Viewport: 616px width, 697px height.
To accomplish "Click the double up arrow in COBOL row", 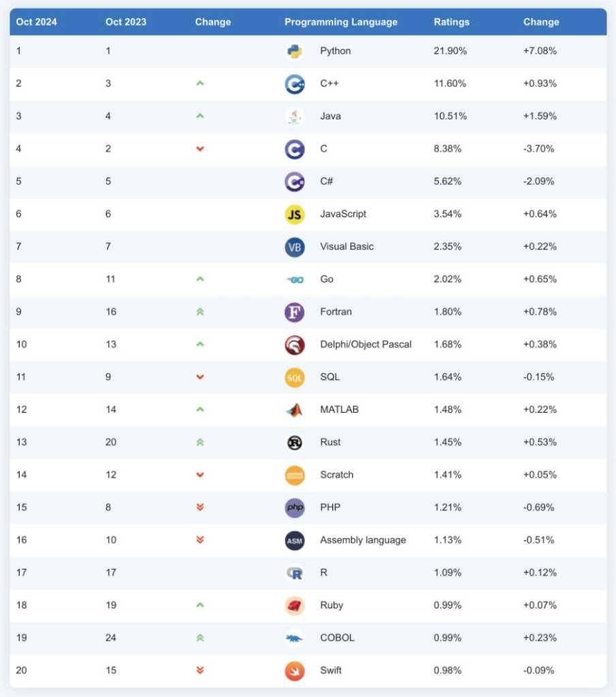I will click(x=200, y=638).
